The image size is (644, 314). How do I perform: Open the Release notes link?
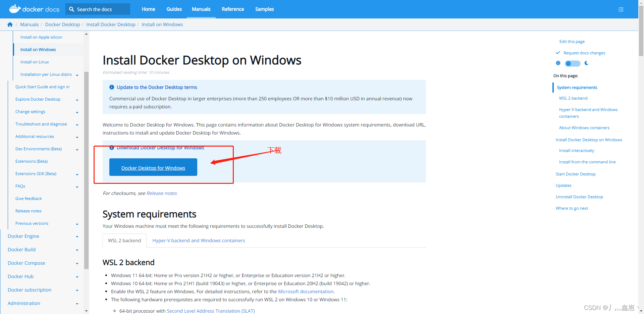(x=161, y=193)
